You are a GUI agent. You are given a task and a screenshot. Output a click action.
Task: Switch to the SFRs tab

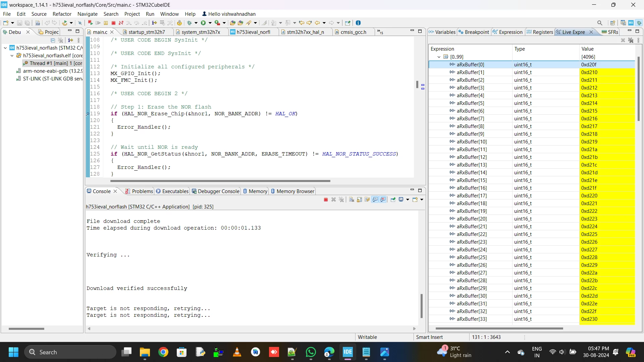click(x=610, y=32)
